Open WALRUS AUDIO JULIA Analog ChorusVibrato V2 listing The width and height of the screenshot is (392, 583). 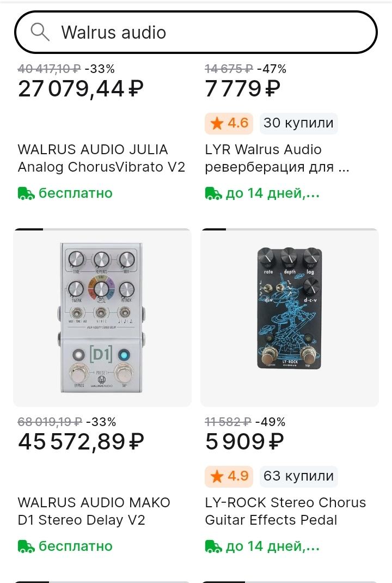tap(102, 158)
